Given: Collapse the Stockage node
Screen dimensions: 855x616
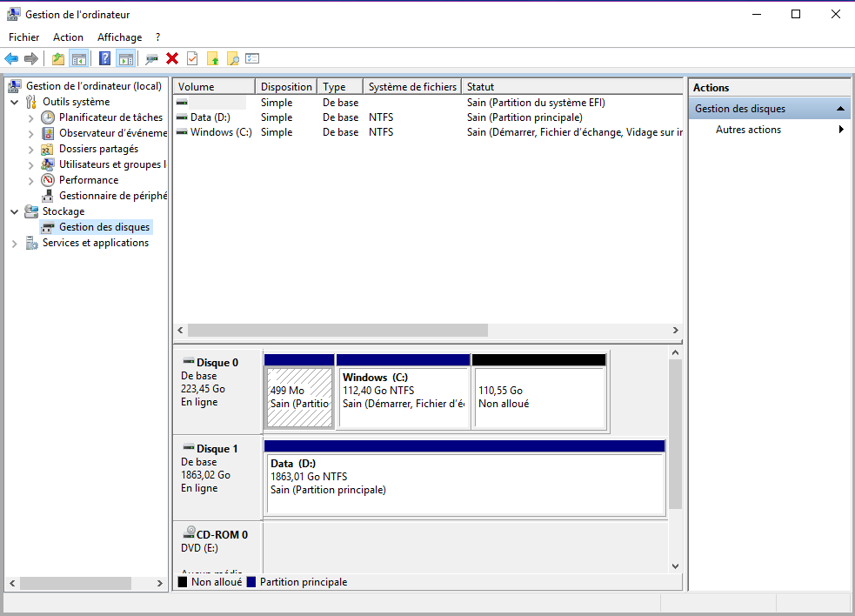Looking at the screenshot, I should point(15,211).
